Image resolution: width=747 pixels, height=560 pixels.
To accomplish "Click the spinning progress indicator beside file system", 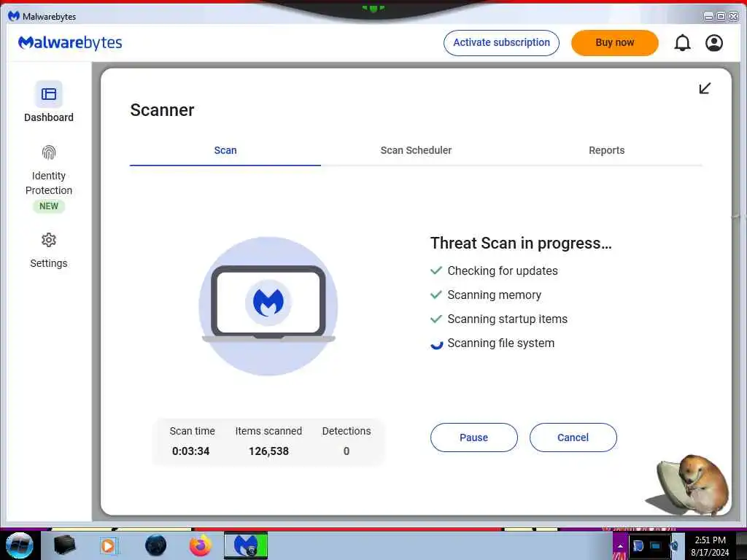I will (x=437, y=344).
